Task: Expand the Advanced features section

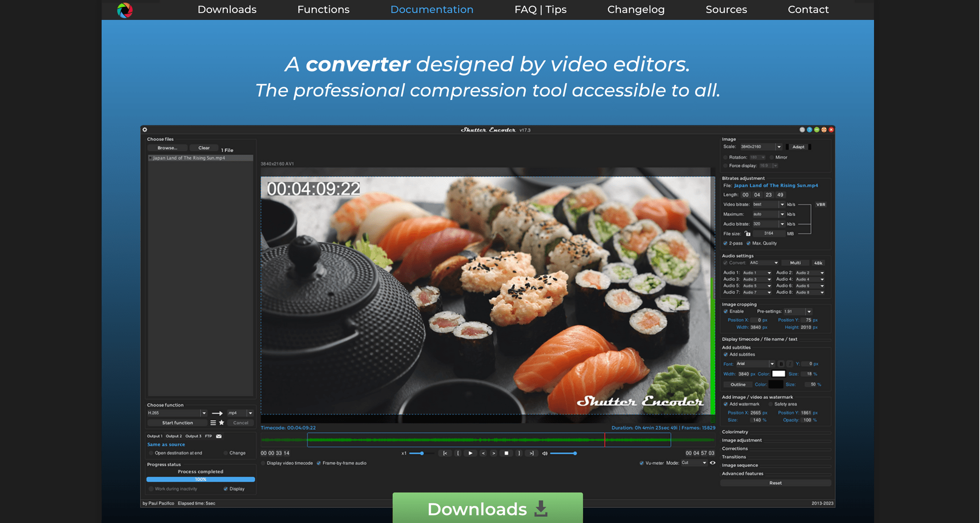Action: click(742, 473)
